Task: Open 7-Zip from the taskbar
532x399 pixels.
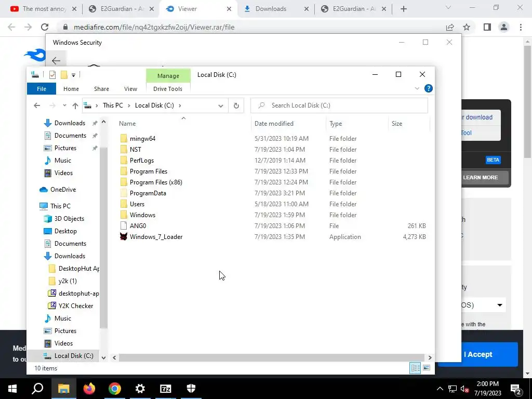Action: click(x=166, y=389)
